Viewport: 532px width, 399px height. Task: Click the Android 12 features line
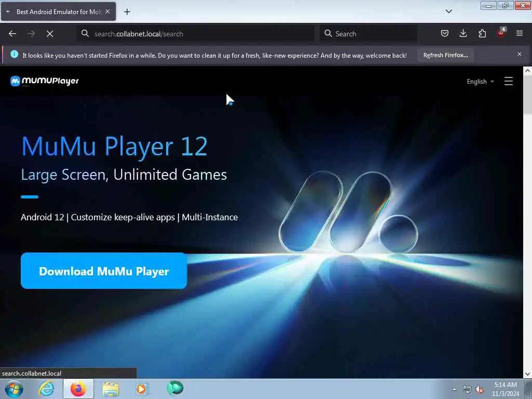tap(129, 217)
